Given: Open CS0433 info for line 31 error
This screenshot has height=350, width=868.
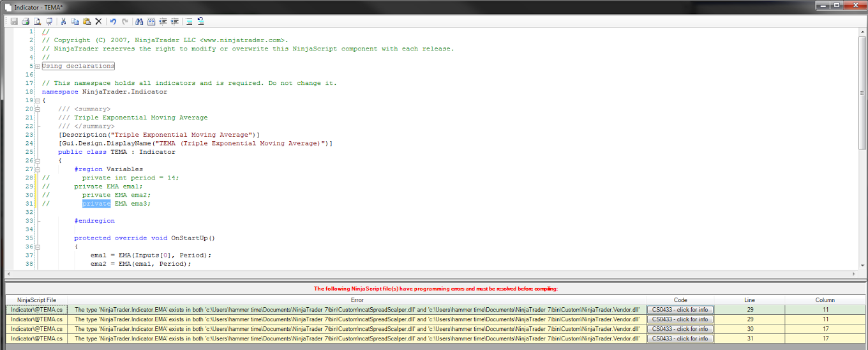Looking at the screenshot, I should pyautogui.click(x=680, y=339).
